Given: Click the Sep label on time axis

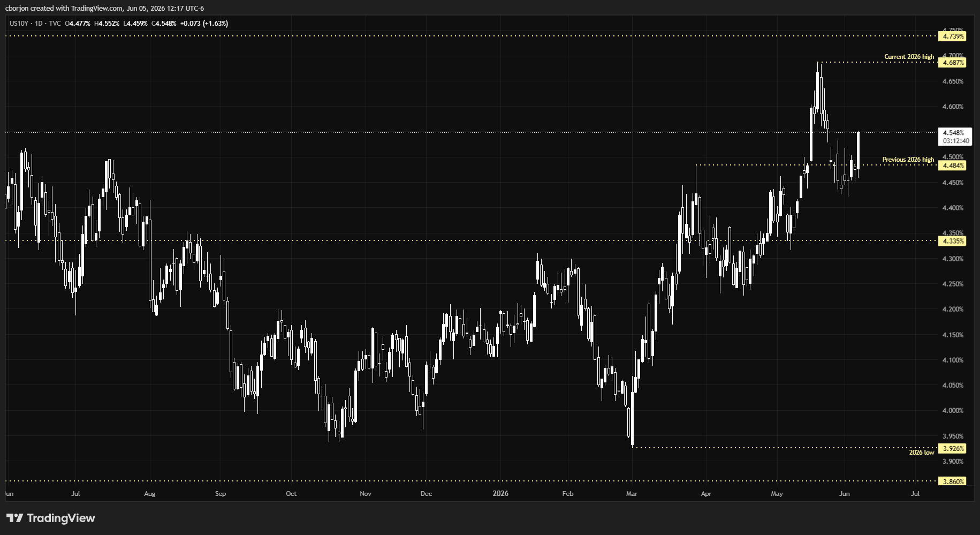Looking at the screenshot, I should pyautogui.click(x=221, y=494).
